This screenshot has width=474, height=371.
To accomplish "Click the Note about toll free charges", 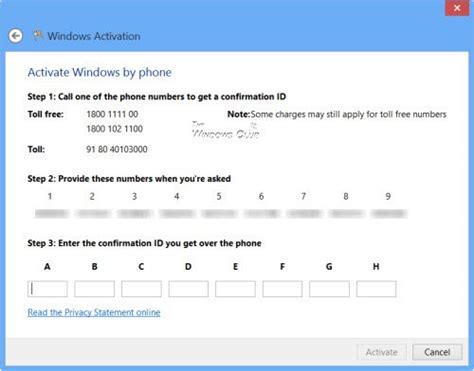I will (x=337, y=114).
